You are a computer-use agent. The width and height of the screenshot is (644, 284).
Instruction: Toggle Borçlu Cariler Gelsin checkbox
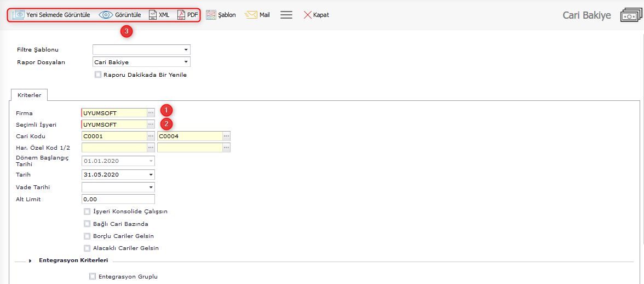(87, 236)
